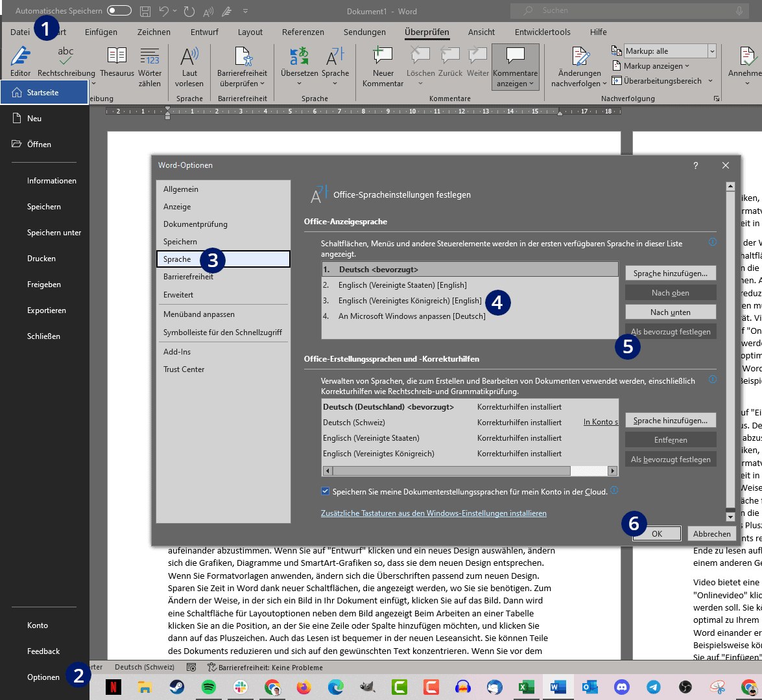Open Optionen in the backstage sidebar

tap(43, 677)
